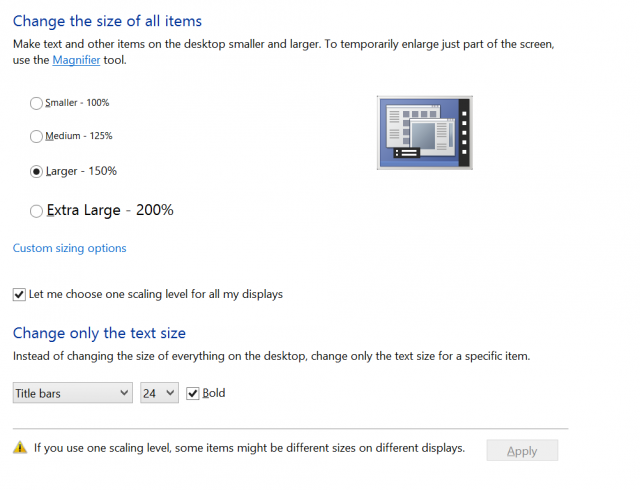
Task: Click the Apply button
Action: point(522,450)
